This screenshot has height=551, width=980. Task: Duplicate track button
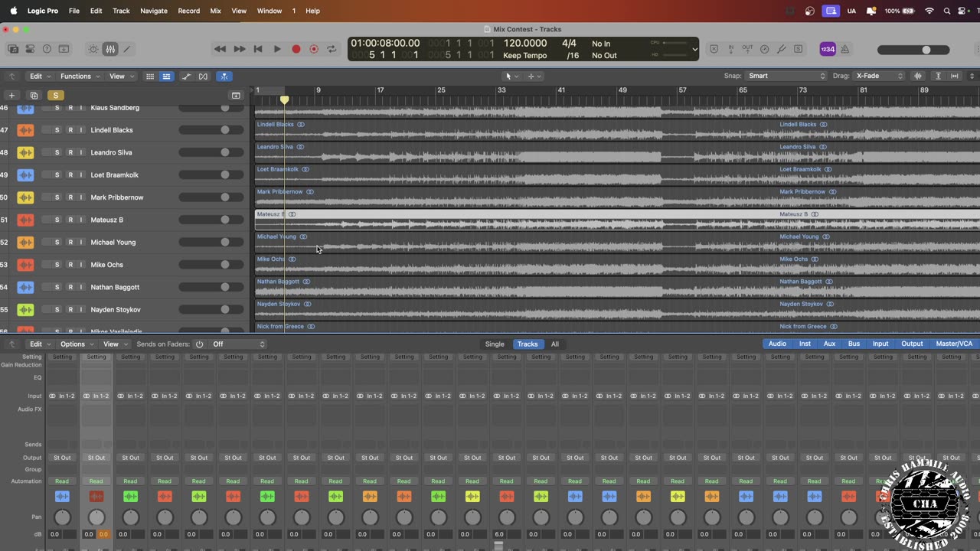[34, 95]
